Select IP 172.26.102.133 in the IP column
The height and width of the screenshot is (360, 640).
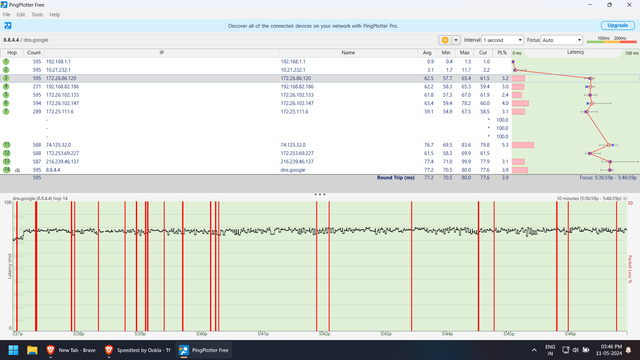tap(62, 95)
